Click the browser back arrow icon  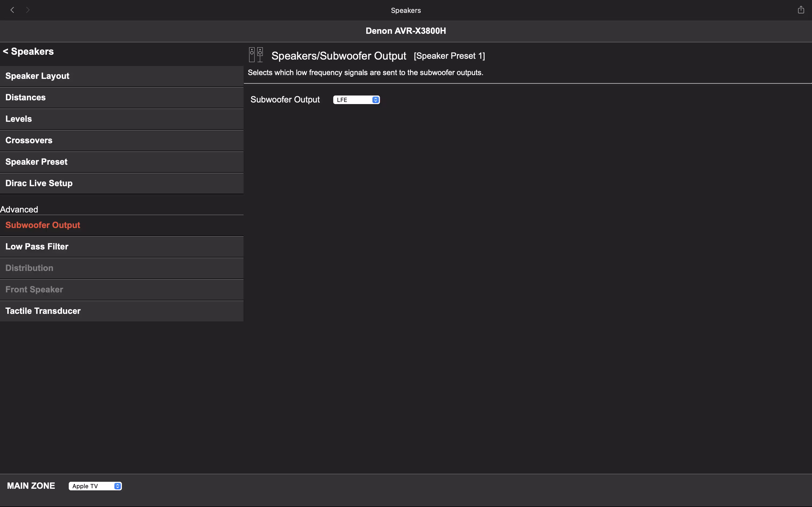coord(12,10)
